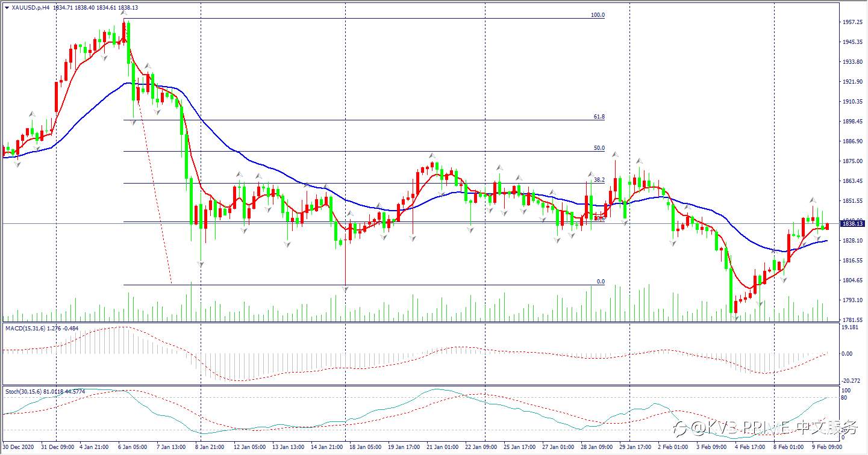Click the 7 Jan 13:00 time label
This screenshot has height=455, width=868.
(x=170, y=448)
